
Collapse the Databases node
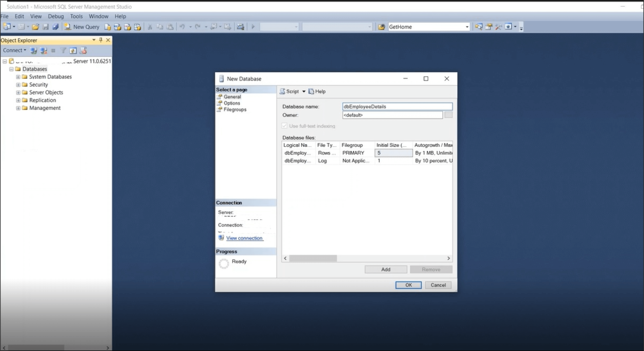[x=11, y=69]
